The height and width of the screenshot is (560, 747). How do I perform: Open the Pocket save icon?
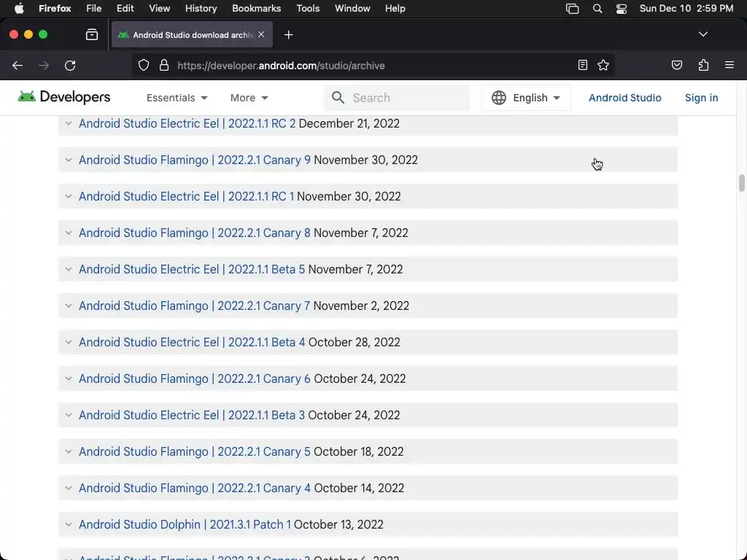(x=677, y=65)
